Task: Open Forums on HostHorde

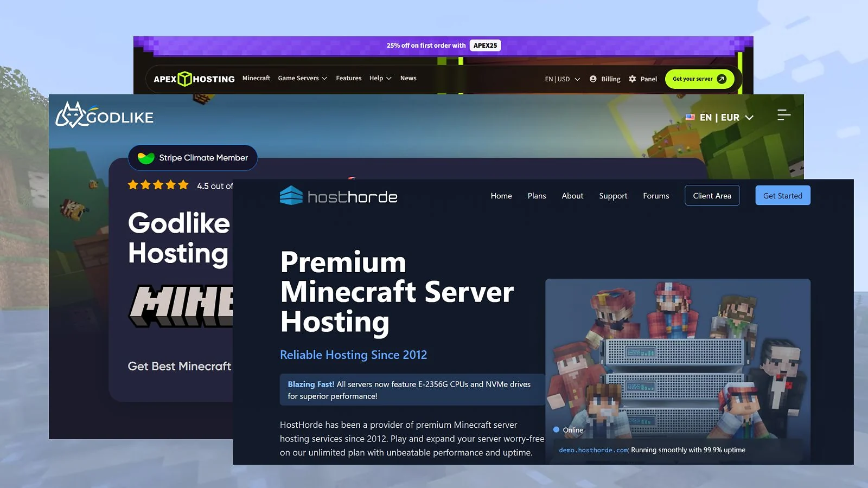Action: click(x=656, y=196)
